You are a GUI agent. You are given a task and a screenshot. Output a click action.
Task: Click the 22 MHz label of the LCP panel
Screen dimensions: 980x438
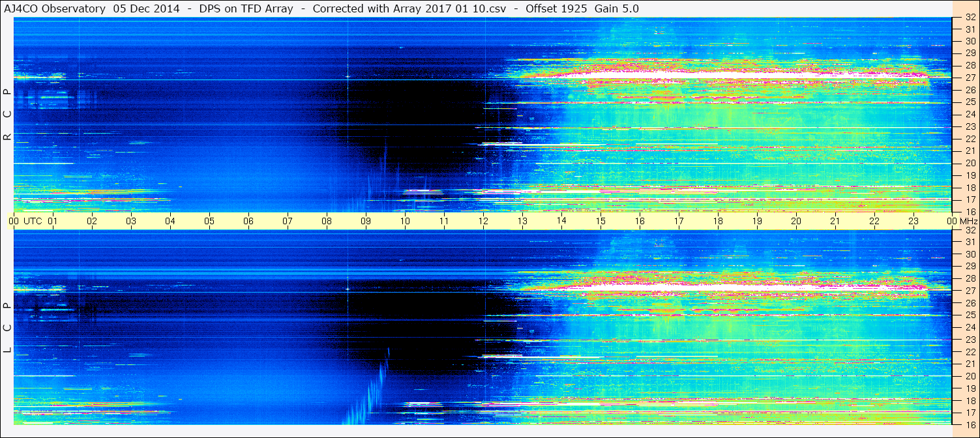pyautogui.click(x=970, y=351)
